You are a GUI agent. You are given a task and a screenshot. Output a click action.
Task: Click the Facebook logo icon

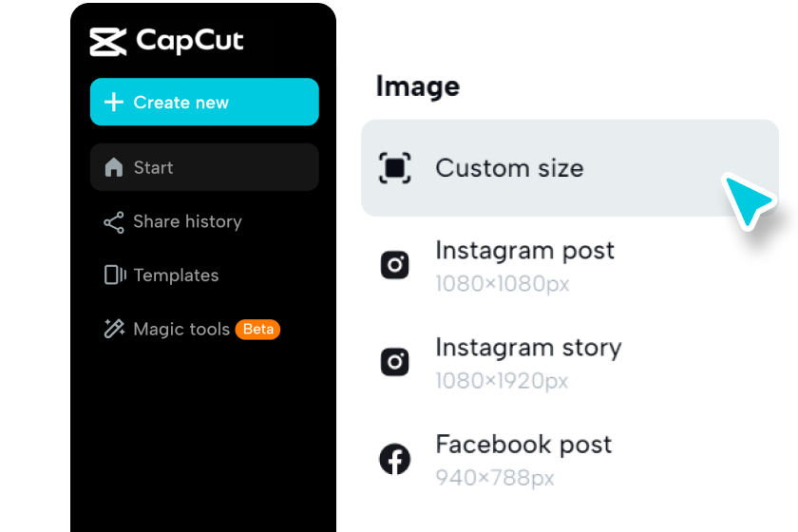pyautogui.click(x=395, y=460)
